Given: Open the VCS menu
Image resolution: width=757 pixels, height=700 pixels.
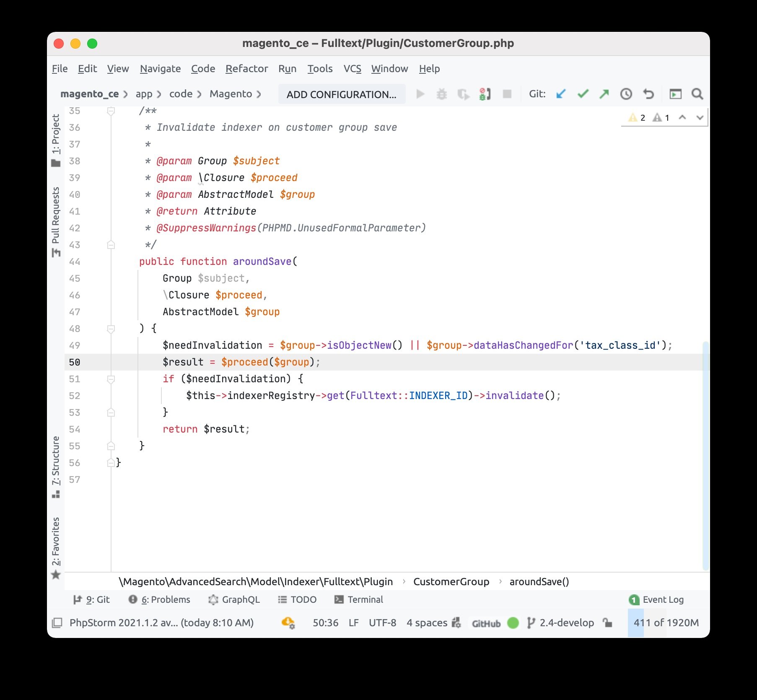Looking at the screenshot, I should (x=352, y=69).
